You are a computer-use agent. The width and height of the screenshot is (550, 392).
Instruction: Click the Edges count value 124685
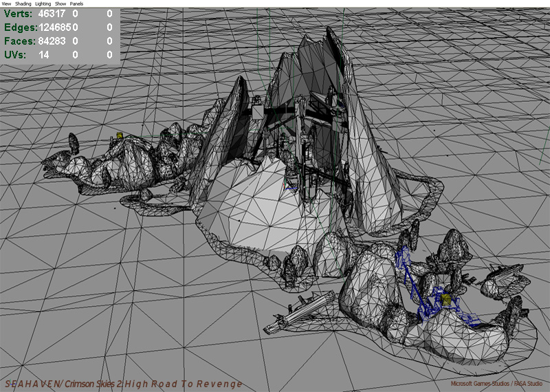[x=54, y=28]
